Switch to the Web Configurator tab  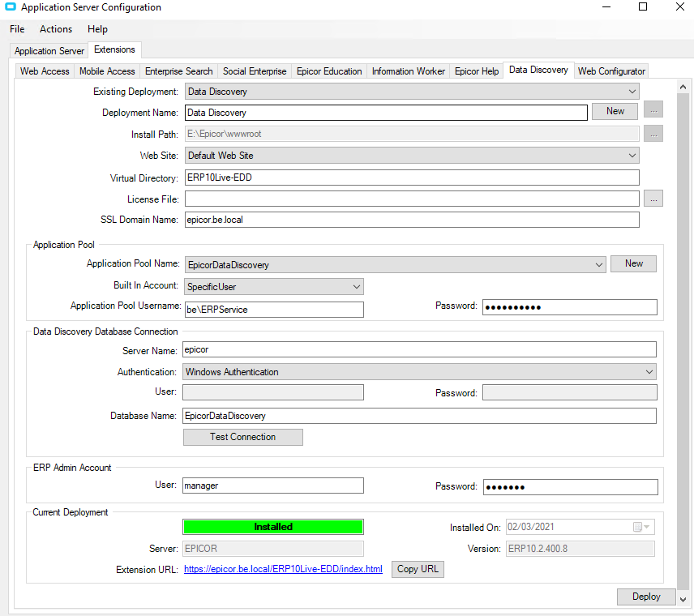[611, 71]
